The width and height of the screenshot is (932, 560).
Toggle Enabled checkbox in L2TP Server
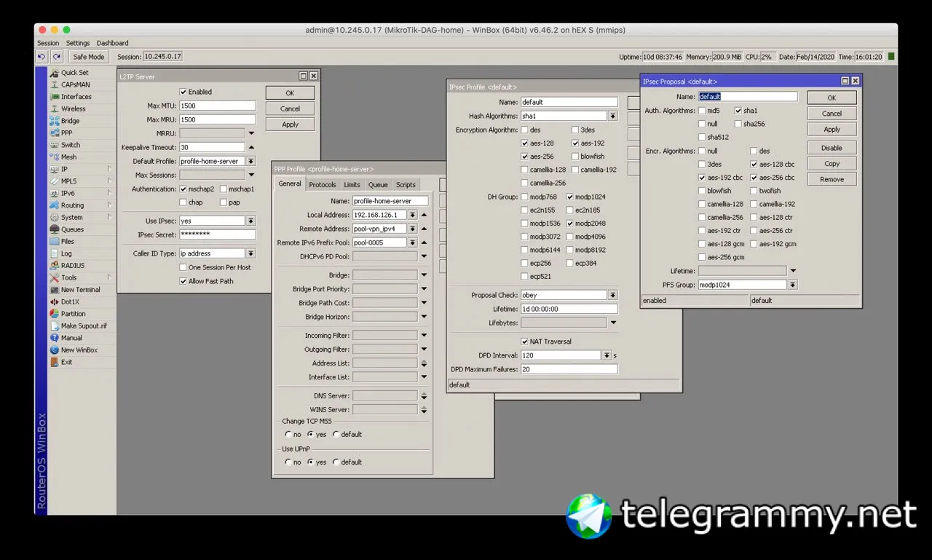(x=183, y=92)
